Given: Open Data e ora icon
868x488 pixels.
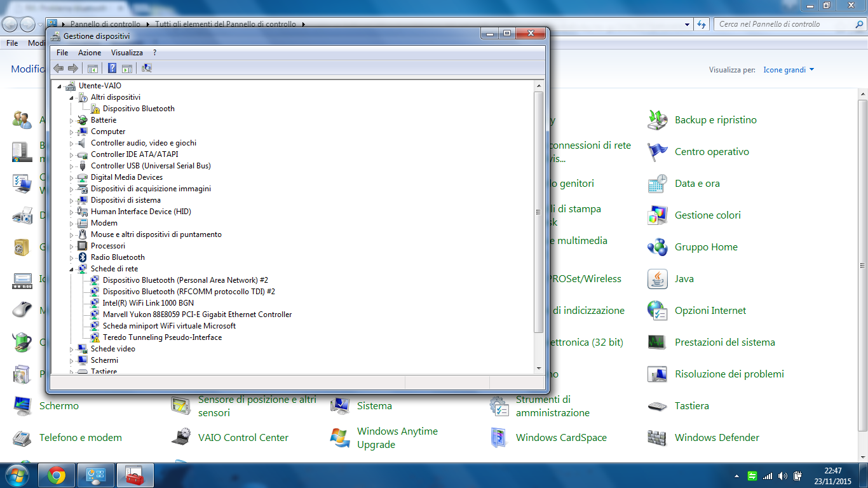Looking at the screenshot, I should tap(657, 183).
